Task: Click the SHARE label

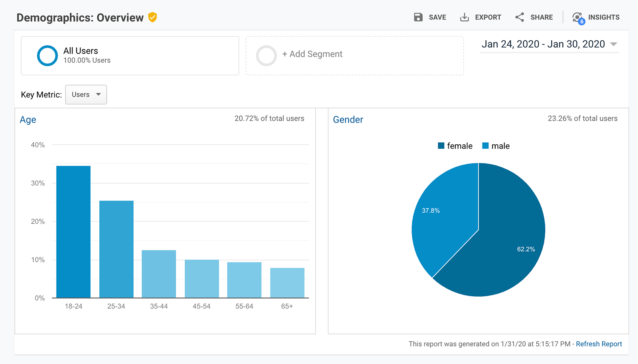Action: click(542, 17)
